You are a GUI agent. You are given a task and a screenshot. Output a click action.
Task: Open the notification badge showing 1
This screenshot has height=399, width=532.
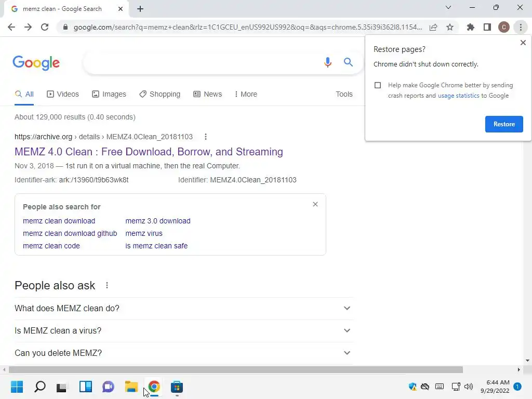coord(517,387)
